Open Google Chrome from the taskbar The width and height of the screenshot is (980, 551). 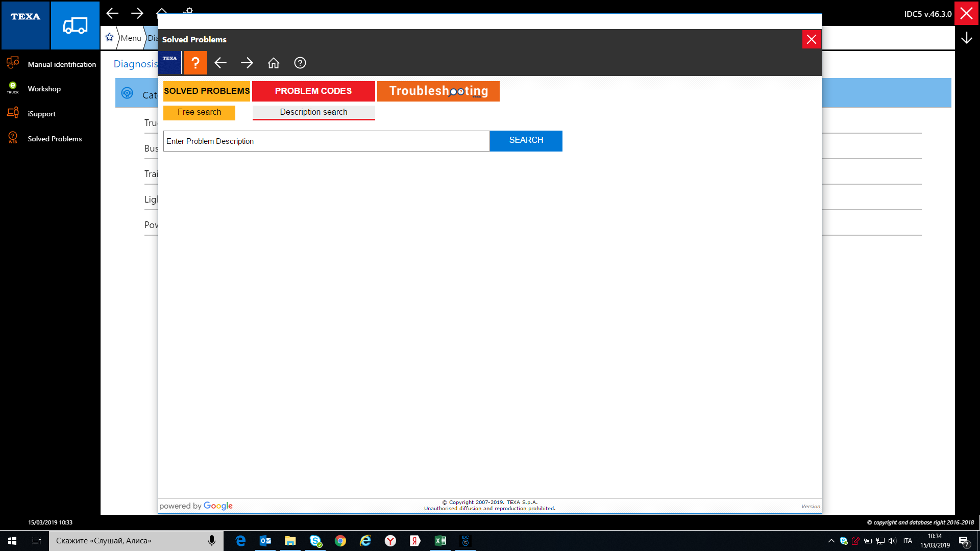pyautogui.click(x=340, y=541)
